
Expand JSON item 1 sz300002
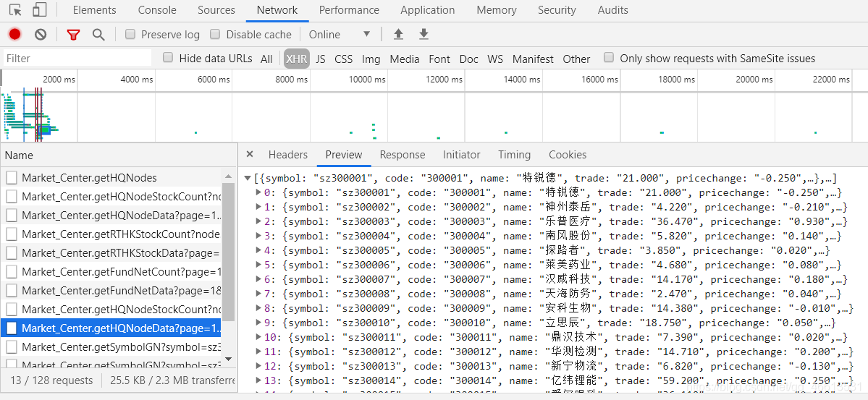pos(258,207)
